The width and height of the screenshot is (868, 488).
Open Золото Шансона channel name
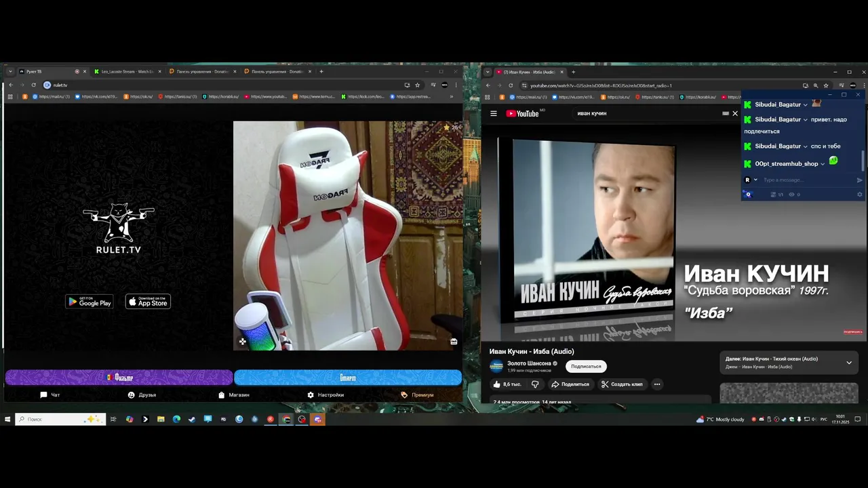[529, 363]
